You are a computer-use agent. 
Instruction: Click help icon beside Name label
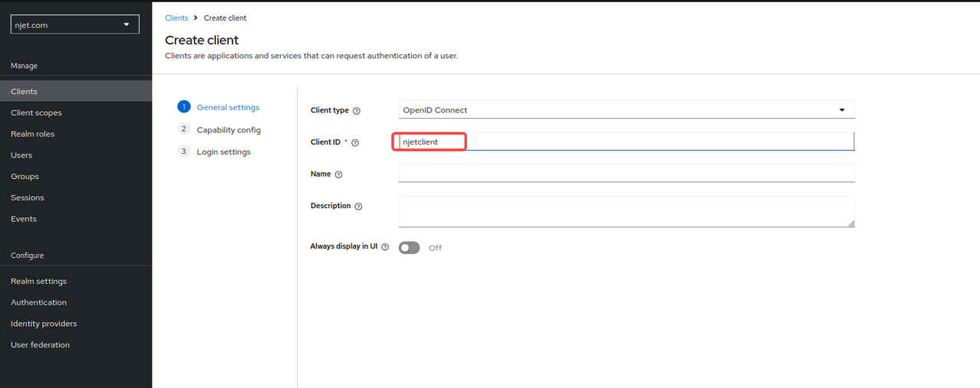pyautogui.click(x=339, y=174)
